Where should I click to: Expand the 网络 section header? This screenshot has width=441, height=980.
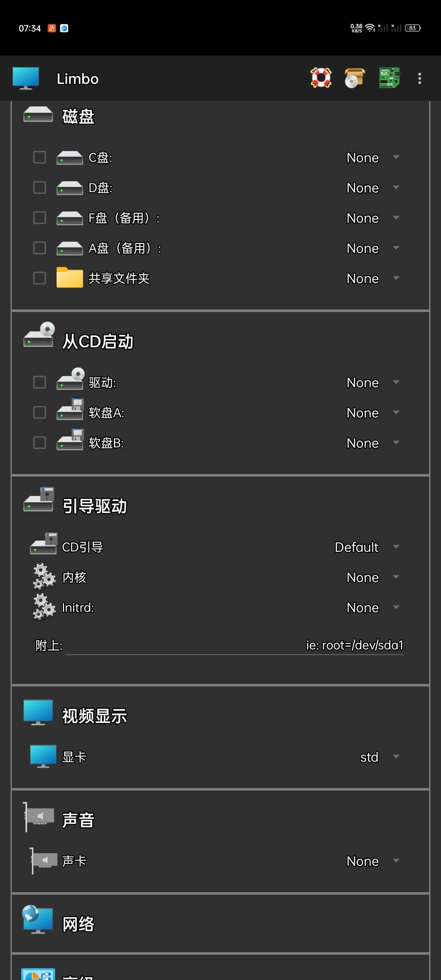(78, 924)
